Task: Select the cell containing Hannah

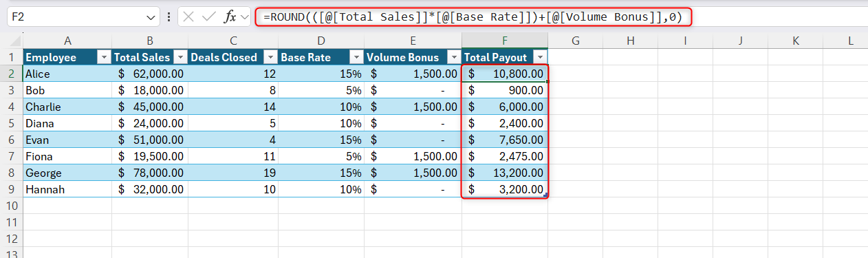Action: [x=67, y=189]
